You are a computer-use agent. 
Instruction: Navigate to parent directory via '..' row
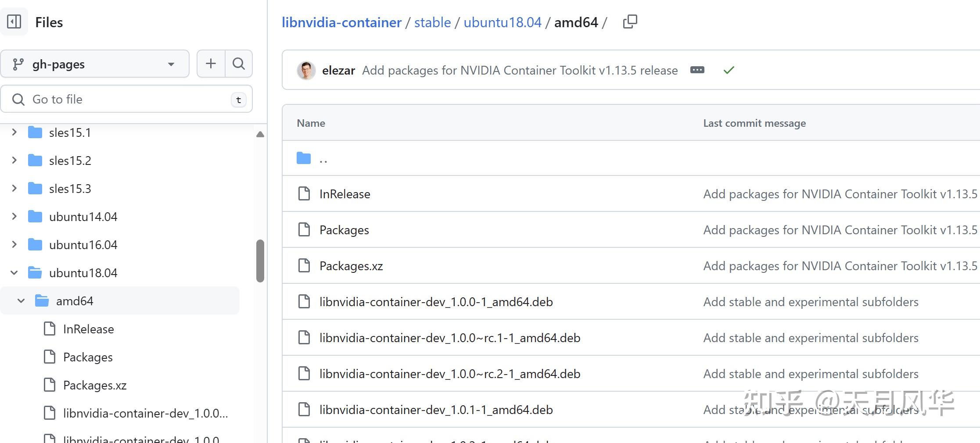click(323, 159)
